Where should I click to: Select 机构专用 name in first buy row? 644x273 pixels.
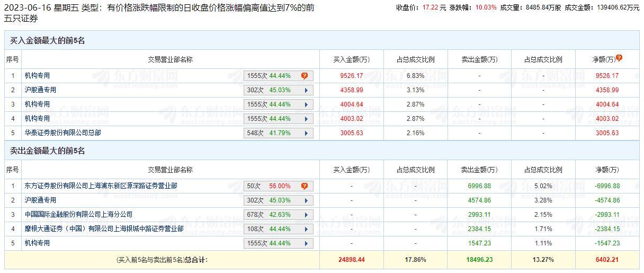click(x=37, y=76)
